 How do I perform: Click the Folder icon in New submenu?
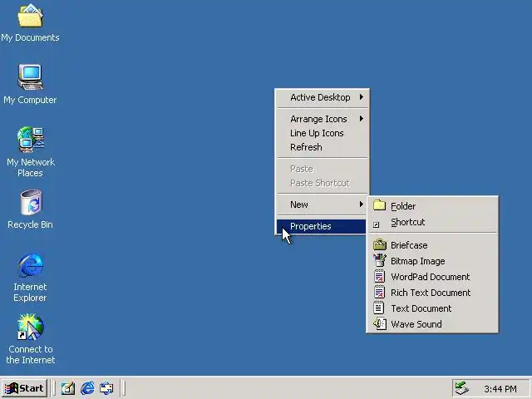tap(379, 205)
